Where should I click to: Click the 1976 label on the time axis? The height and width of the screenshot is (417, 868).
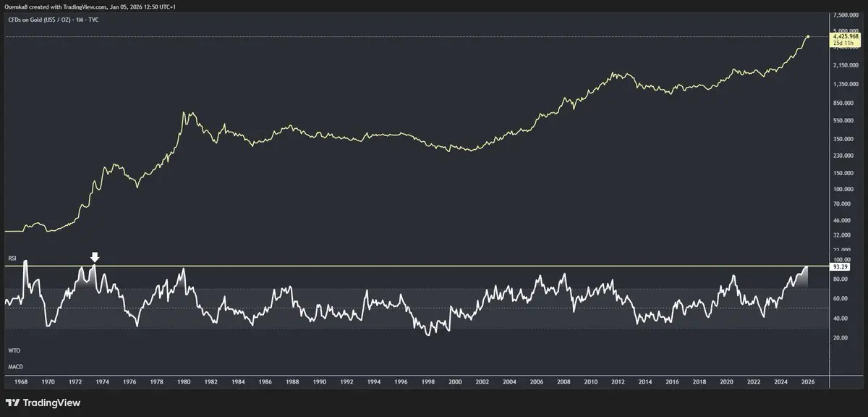coord(129,381)
